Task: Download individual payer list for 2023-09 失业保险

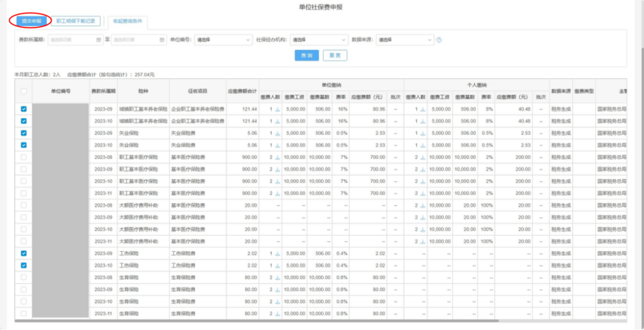Action: pyautogui.click(x=423, y=133)
